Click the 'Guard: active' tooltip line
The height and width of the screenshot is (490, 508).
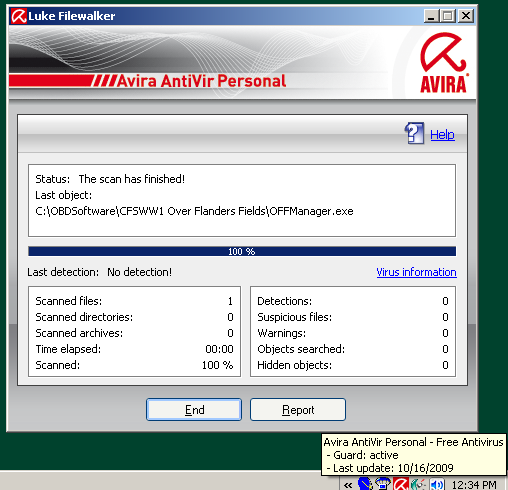pos(362,455)
